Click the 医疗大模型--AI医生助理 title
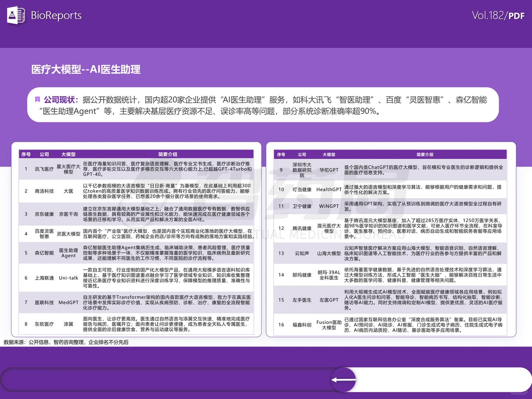This screenshot has height=399, width=532. (x=86, y=69)
